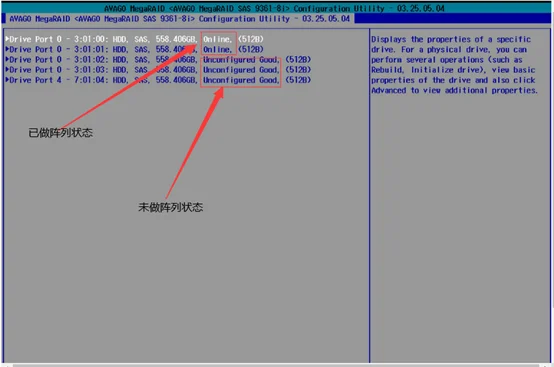
Task: Expand the arrow beside drive 3:01:03
Action: click(7, 70)
